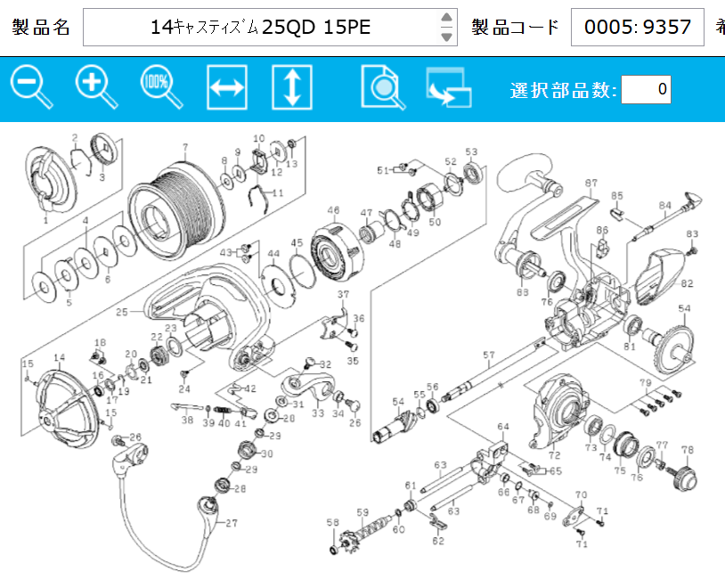Click the selected parts count field
Screen dimensions: 725x588
pyautogui.click(x=646, y=89)
